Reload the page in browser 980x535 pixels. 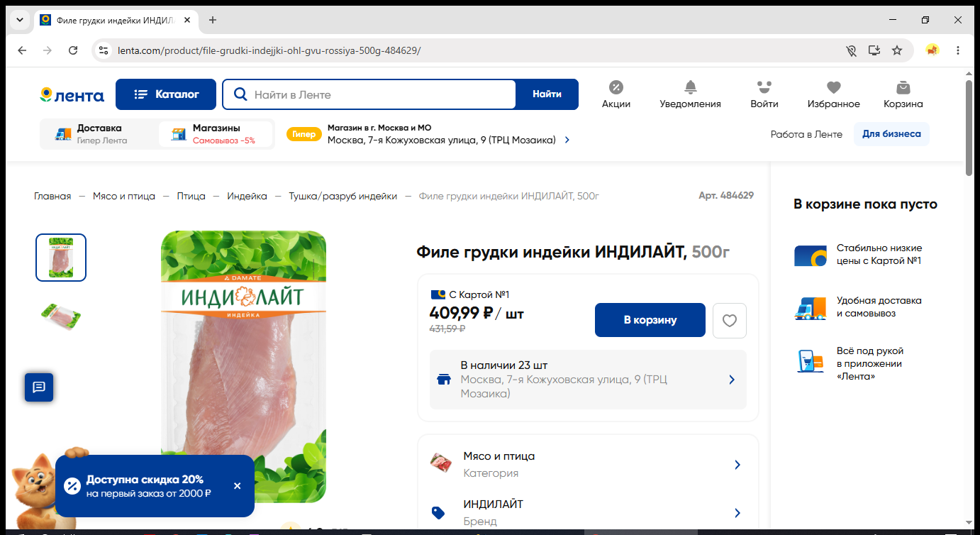coord(73,50)
